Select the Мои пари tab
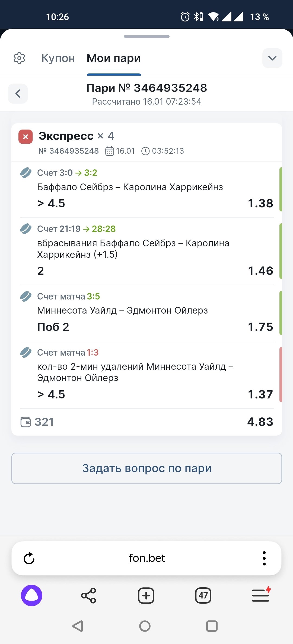Screen dimensions: 293x644 (x=114, y=58)
